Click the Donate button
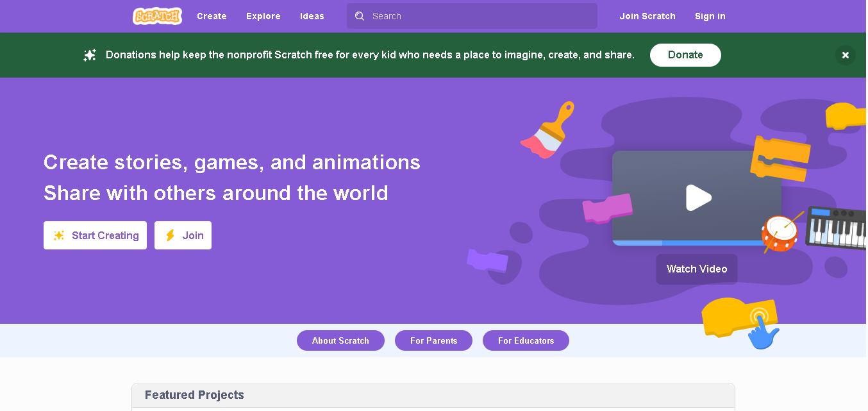This screenshot has width=868, height=411. [685, 55]
